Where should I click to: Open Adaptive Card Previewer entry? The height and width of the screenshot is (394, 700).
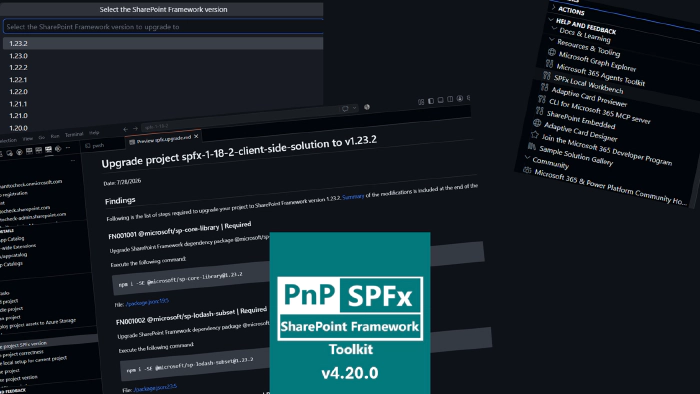(589, 97)
